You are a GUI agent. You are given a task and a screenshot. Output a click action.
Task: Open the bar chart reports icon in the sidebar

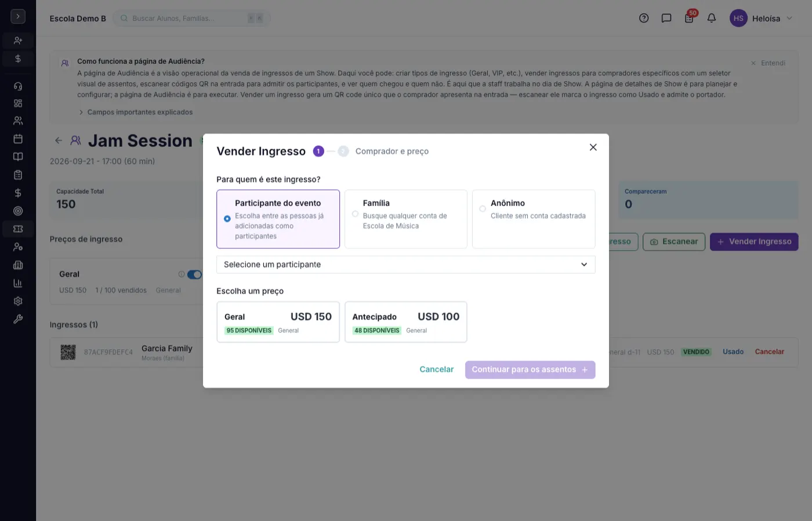18,283
